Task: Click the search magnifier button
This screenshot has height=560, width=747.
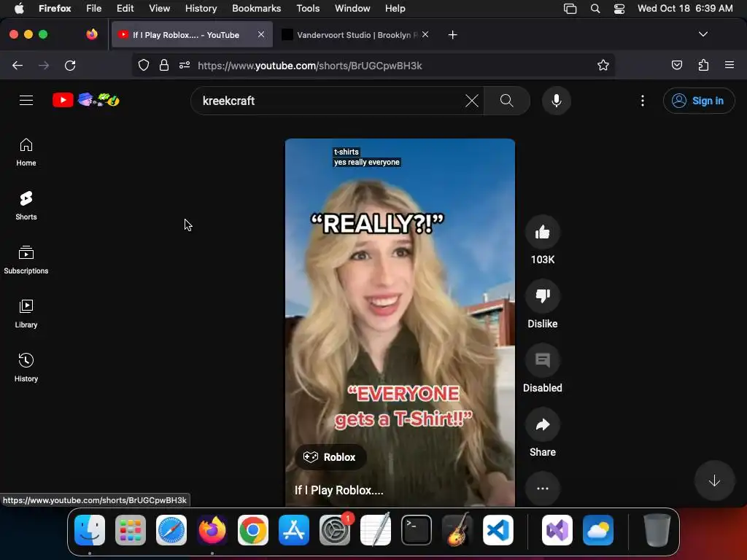Action: 507,101
